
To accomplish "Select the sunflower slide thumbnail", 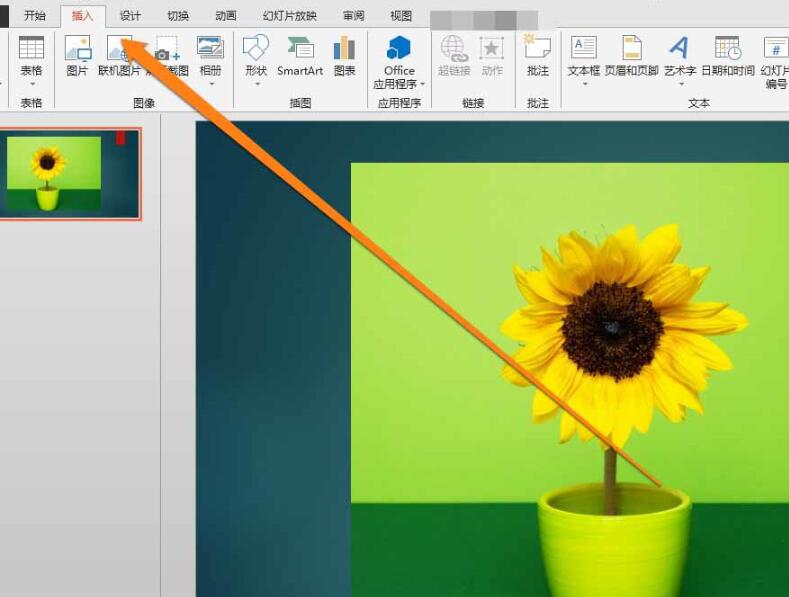I will point(69,173).
